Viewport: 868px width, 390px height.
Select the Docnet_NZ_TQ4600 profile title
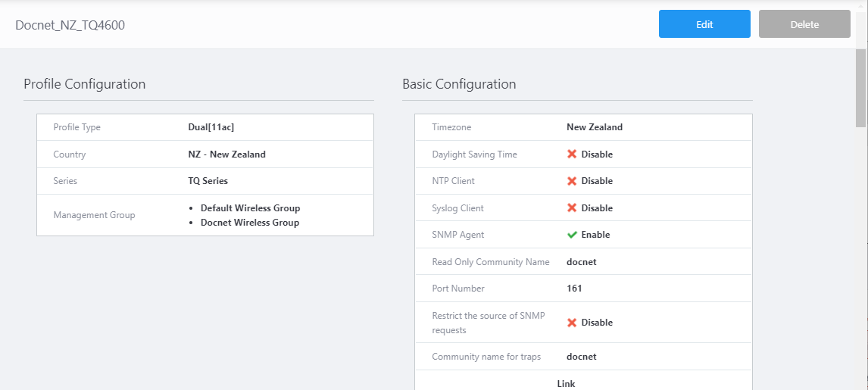point(70,25)
